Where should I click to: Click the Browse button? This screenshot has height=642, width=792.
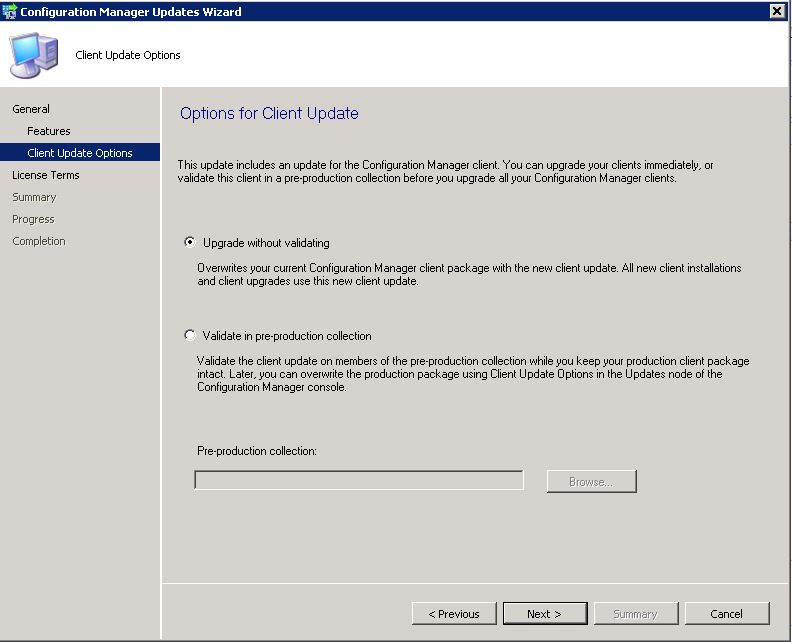591,481
